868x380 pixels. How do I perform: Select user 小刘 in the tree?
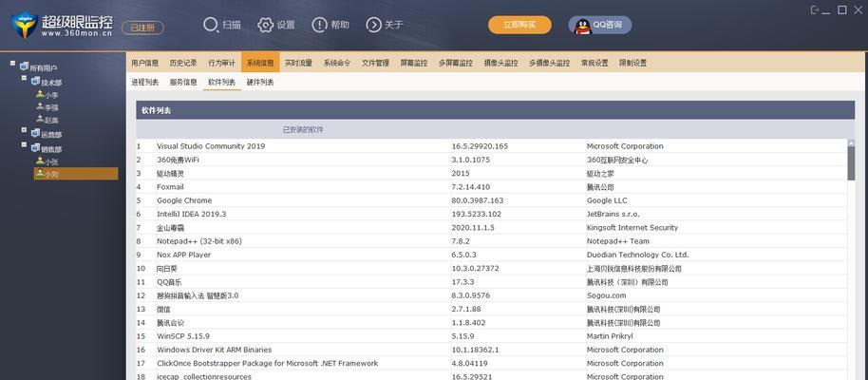coord(76,174)
